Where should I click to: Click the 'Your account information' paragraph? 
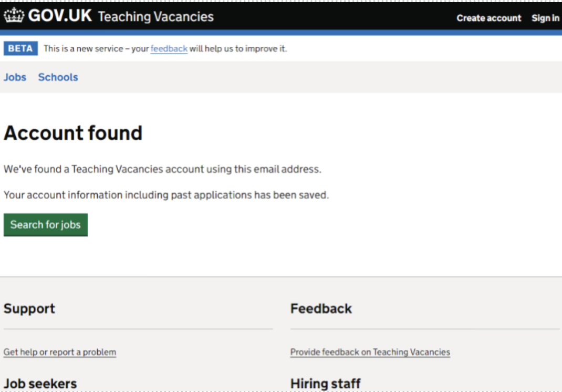pyautogui.click(x=166, y=195)
